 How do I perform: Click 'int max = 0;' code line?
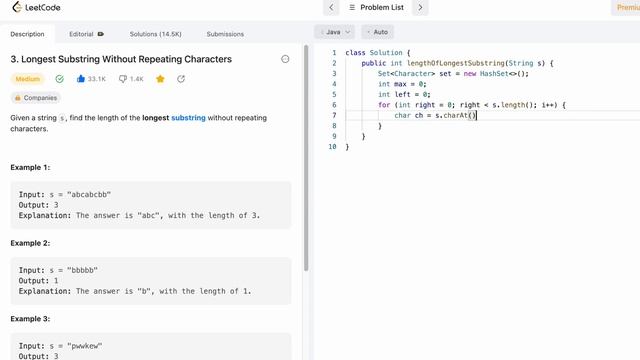(x=402, y=84)
